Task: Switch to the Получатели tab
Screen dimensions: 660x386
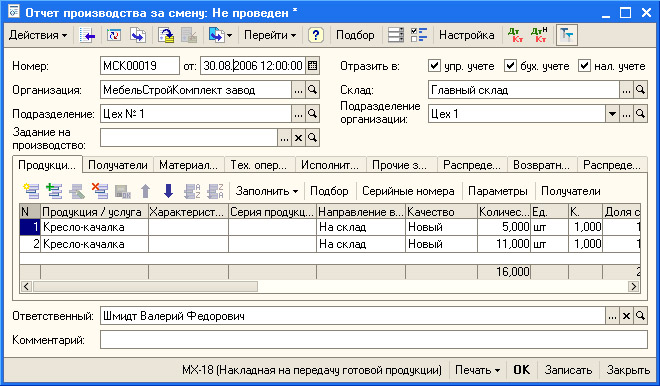Action: (x=118, y=165)
